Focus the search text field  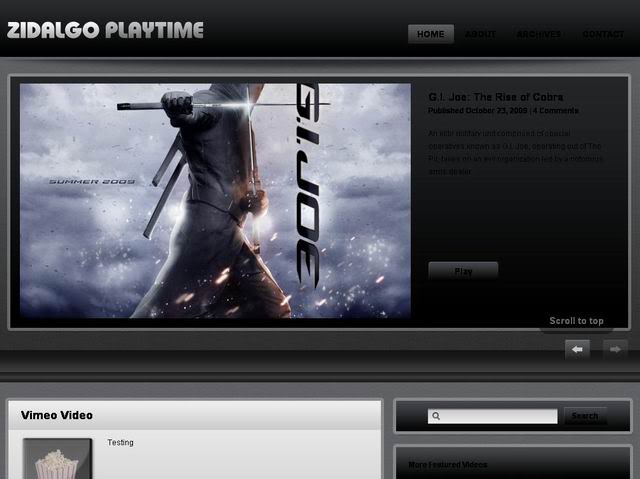click(493, 416)
